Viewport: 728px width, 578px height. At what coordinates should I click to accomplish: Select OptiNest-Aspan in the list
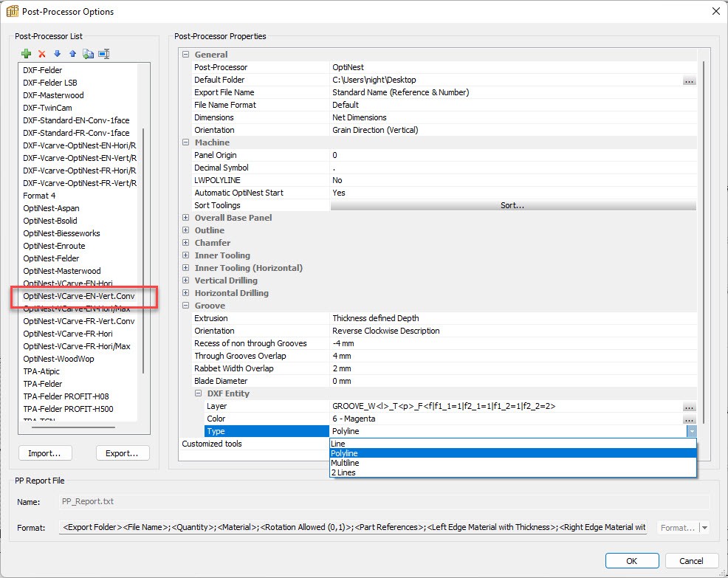coord(51,208)
